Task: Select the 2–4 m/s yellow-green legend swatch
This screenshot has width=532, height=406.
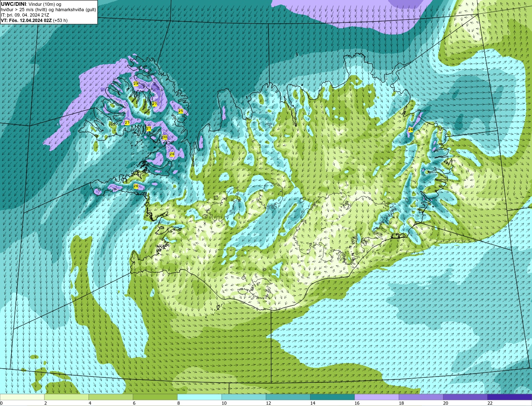Action: 66,397
